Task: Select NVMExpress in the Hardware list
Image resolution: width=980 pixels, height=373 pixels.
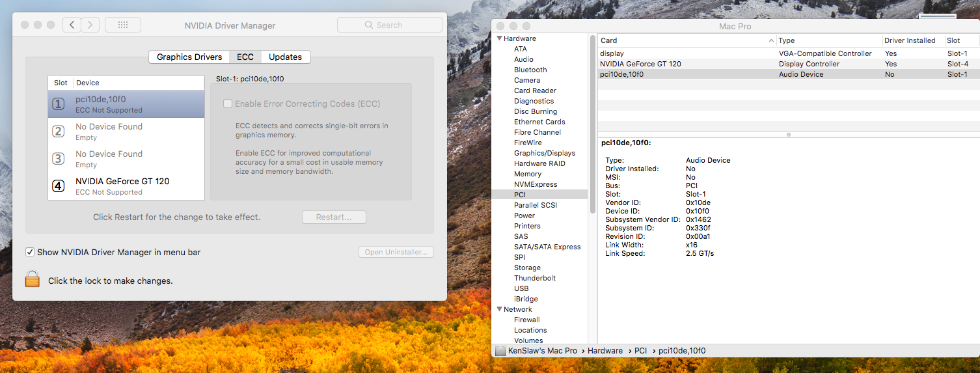Action: point(536,184)
